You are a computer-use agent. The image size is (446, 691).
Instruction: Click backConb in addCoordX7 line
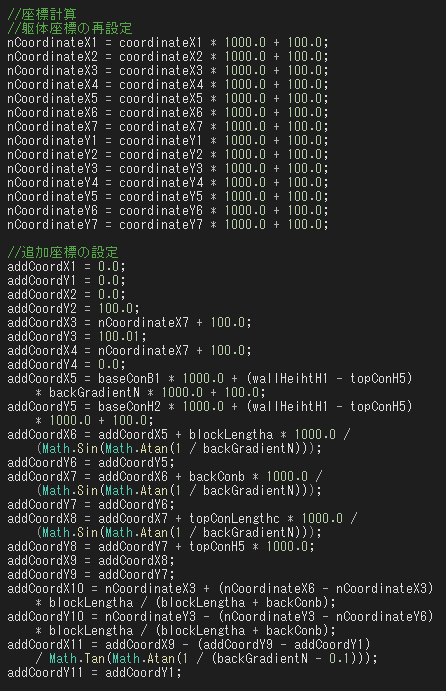pyautogui.click(x=217, y=477)
